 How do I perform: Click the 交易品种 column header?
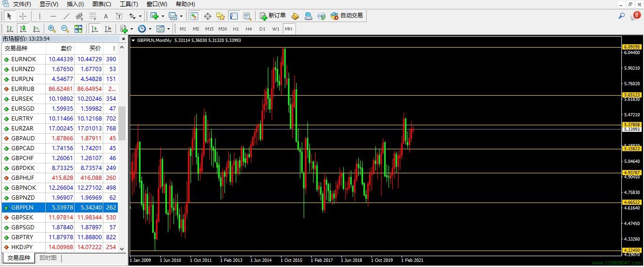(24, 49)
